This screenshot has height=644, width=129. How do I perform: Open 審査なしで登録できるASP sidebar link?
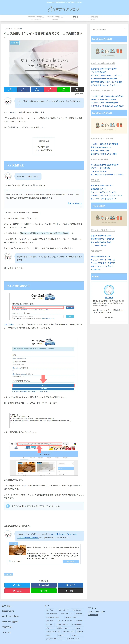coord(101,236)
